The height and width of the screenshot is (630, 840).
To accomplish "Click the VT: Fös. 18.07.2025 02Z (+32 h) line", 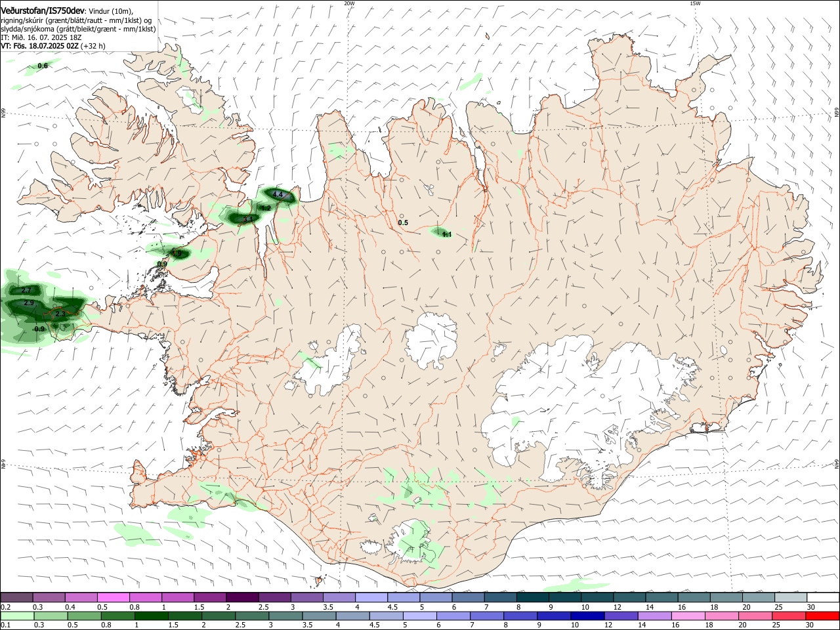I will 52,46.
